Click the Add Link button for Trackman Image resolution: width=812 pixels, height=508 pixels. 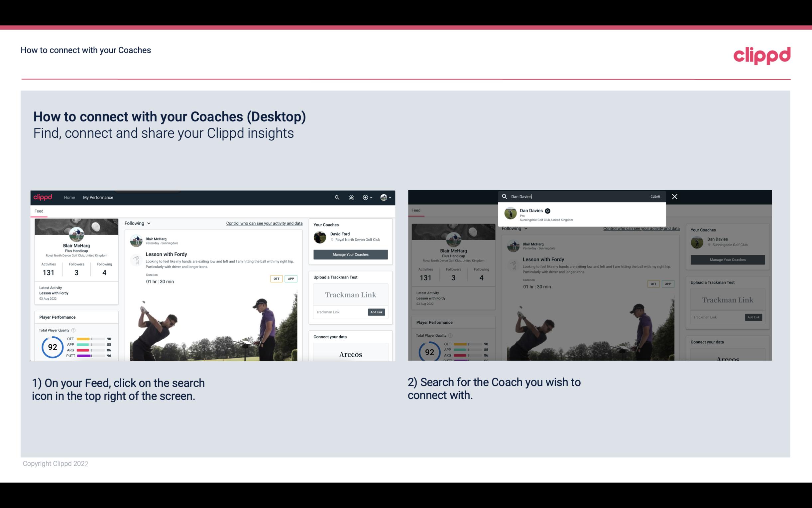(377, 311)
